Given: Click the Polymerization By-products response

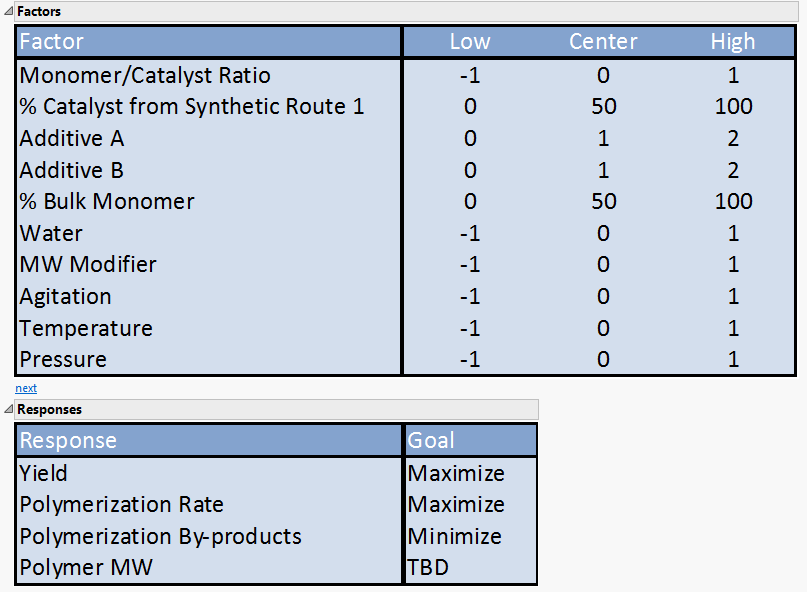Looking at the screenshot, I should [160, 536].
